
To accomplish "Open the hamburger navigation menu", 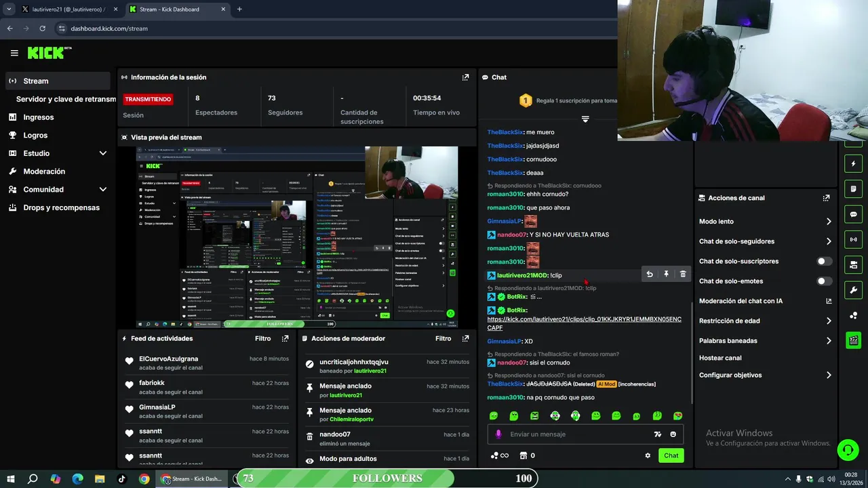I will (14, 53).
